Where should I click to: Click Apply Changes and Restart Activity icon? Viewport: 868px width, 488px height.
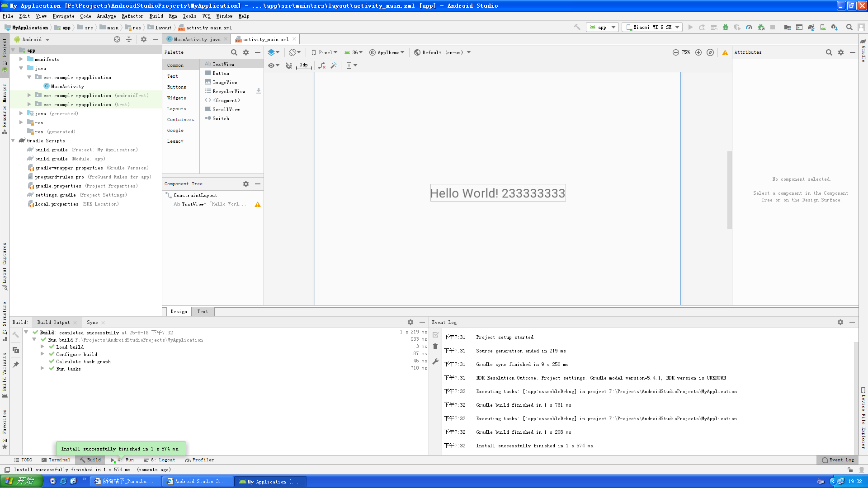click(x=702, y=27)
